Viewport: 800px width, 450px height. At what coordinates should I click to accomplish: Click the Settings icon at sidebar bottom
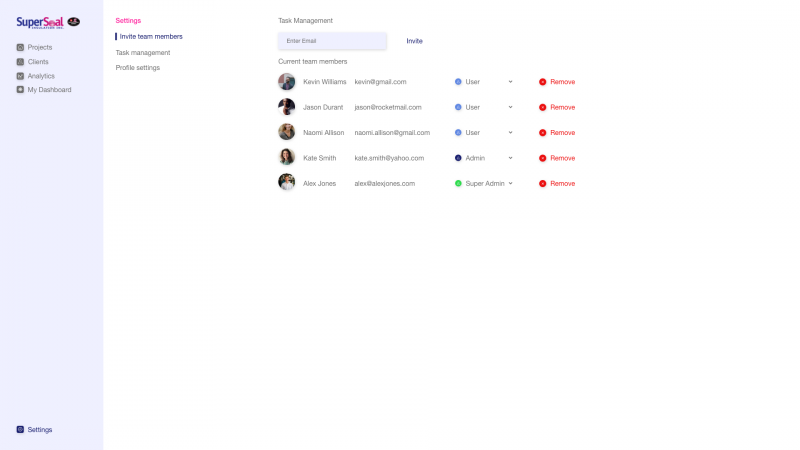20,430
